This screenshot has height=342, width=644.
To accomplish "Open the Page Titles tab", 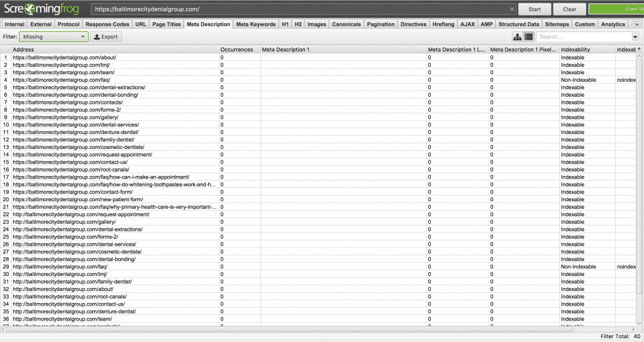I will [167, 25].
